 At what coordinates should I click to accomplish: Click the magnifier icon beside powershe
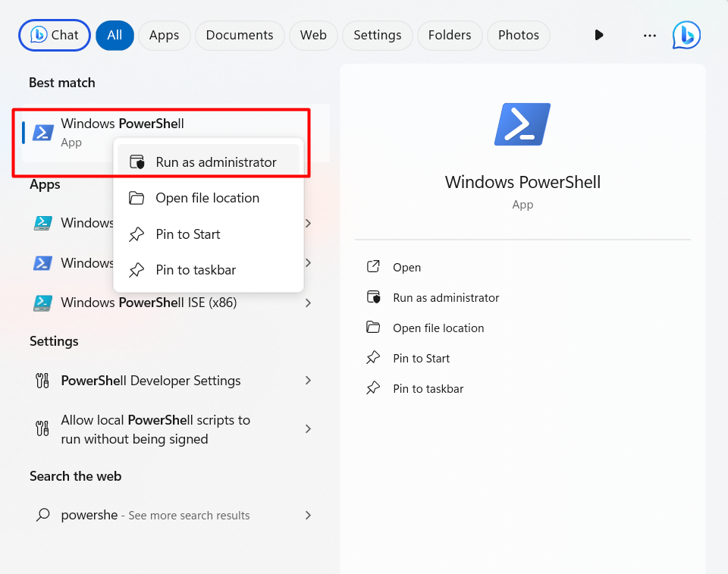42,515
